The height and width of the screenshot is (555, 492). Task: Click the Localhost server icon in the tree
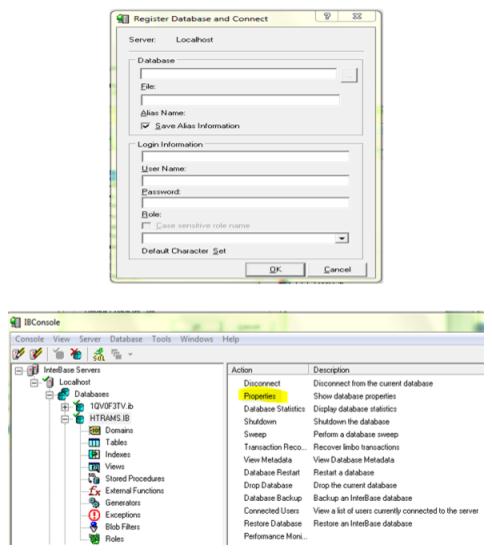click(x=48, y=382)
